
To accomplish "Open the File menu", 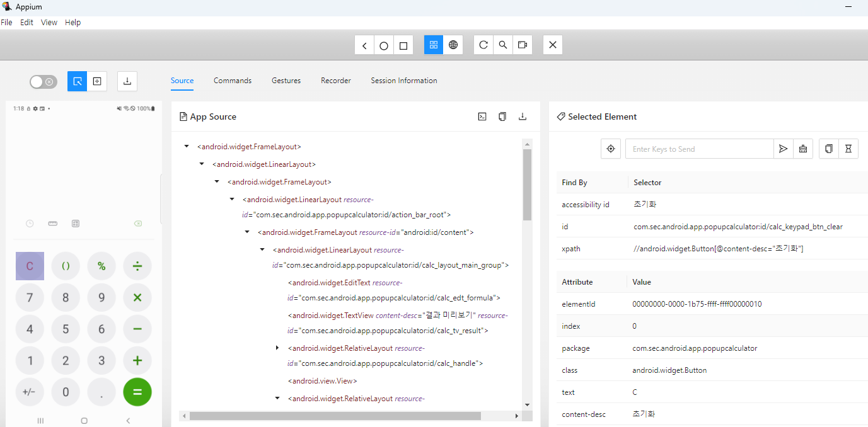I will [x=6, y=22].
